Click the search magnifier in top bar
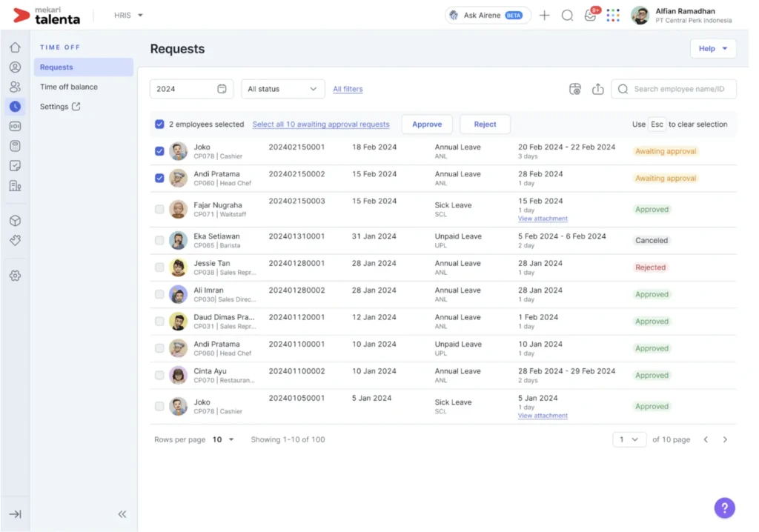759x532 pixels. (x=567, y=16)
